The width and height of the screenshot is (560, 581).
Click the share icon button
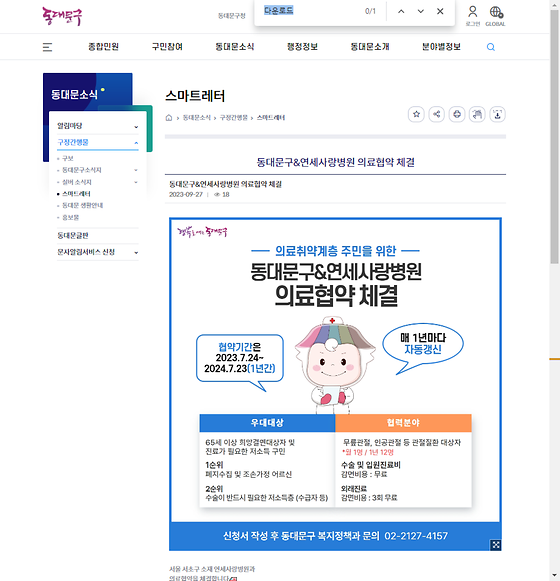tap(437, 114)
